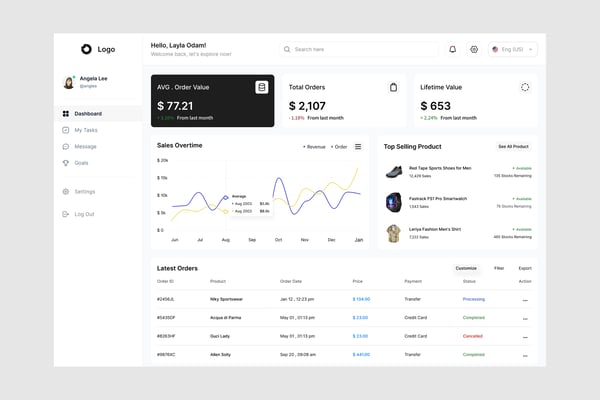Click the Goals trophy icon
Image resolution: width=600 pixels, height=400 pixels.
(x=66, y=163)
